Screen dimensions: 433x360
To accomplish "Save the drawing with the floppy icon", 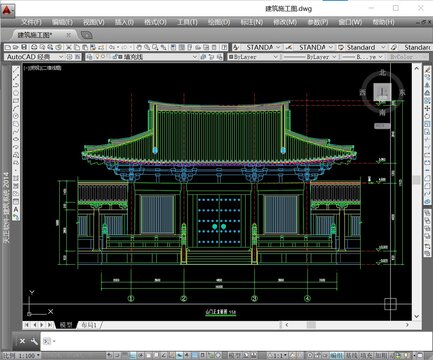I will tap(23, 47).
